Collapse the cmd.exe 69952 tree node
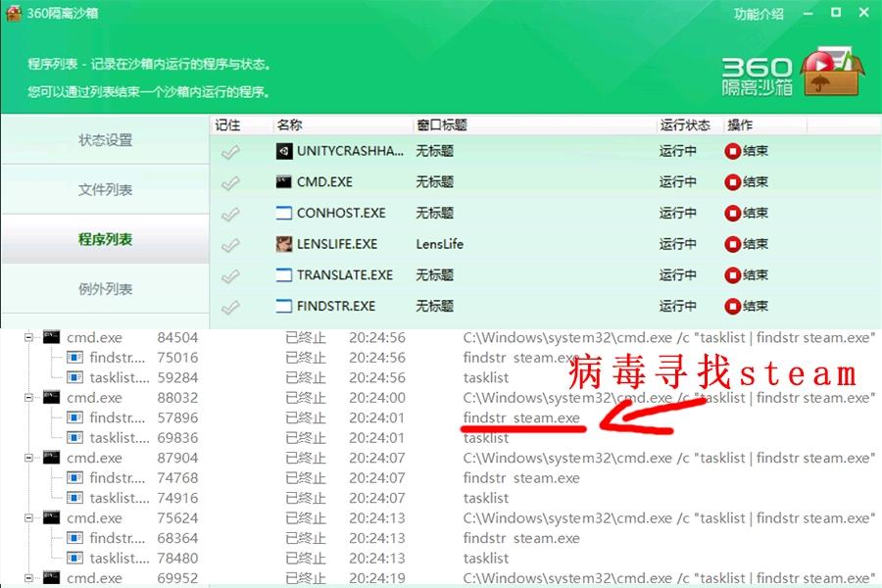Image resolution: width=882 pixels, height=588 pixels. 28,578
